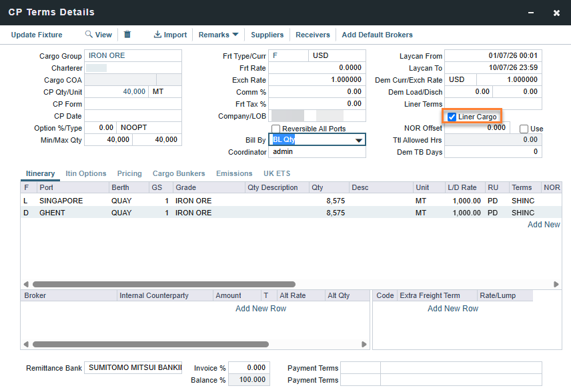Click the trash delete icon in toolbar
Viewport: 571px width, 392px height.
127,34
